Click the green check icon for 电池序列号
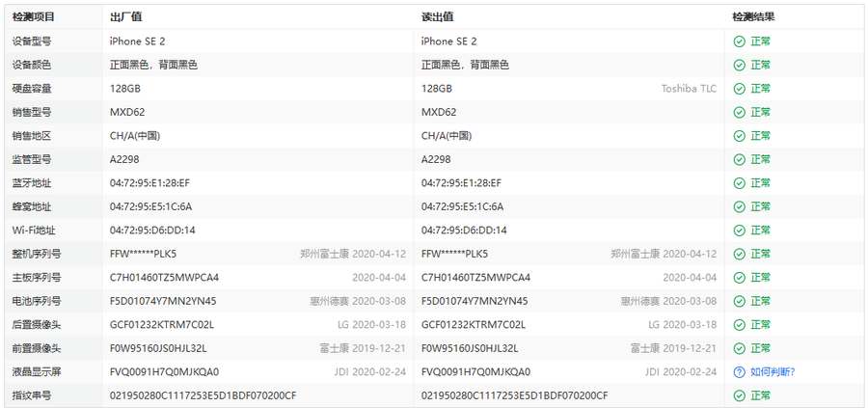The width and height of the screenshot is (868, 408). point(739,301)
